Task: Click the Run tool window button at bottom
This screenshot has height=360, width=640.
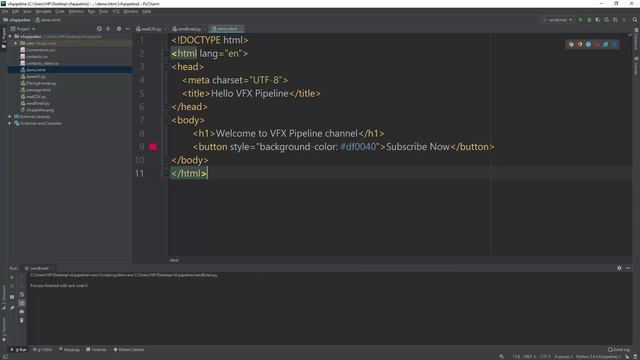Action: click(19, 350)
